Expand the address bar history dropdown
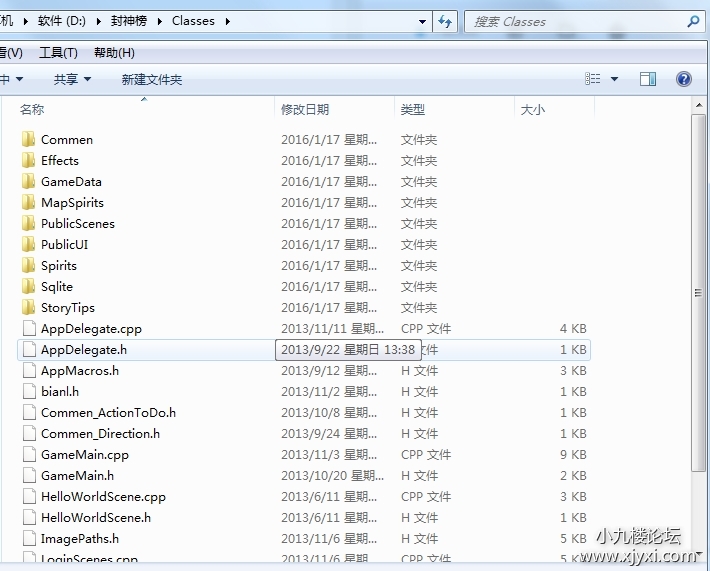The width and height of the screenshot is (710, 571). [423, 21]
